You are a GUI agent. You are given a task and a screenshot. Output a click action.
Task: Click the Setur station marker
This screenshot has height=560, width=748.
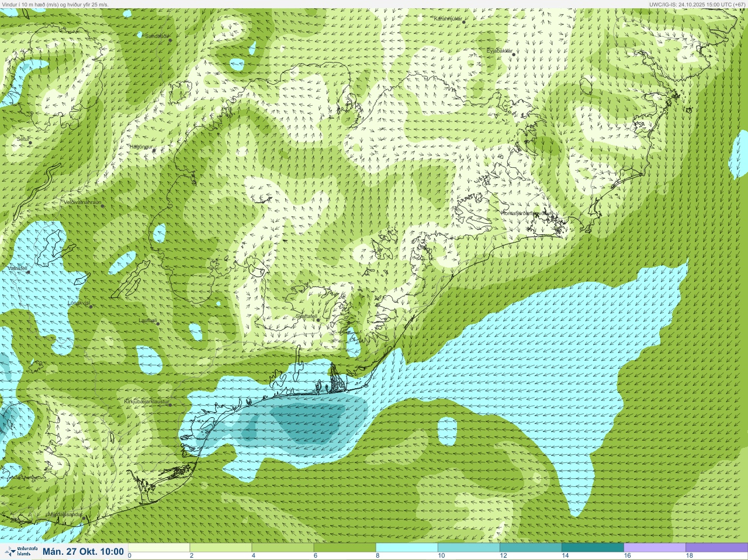tap(30, 143)
